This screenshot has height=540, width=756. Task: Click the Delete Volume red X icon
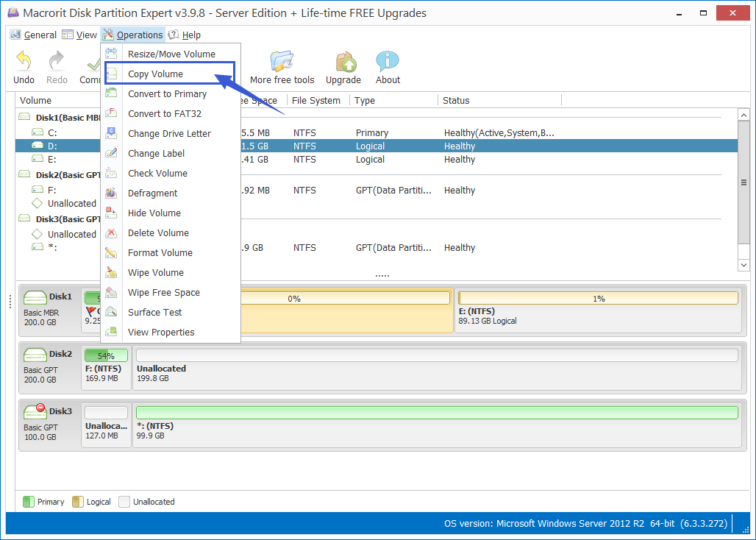111,232
